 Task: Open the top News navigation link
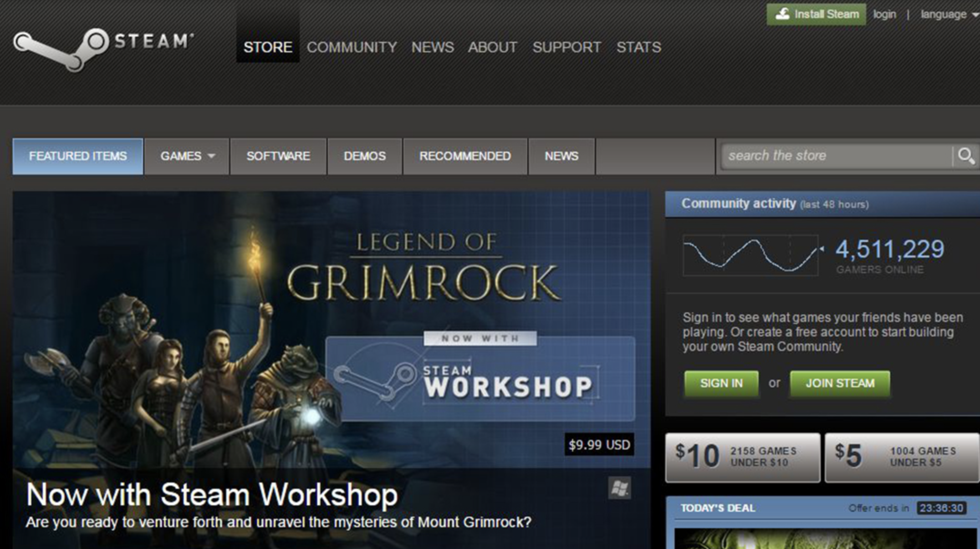pyautogui.click(x=433, y=47)
